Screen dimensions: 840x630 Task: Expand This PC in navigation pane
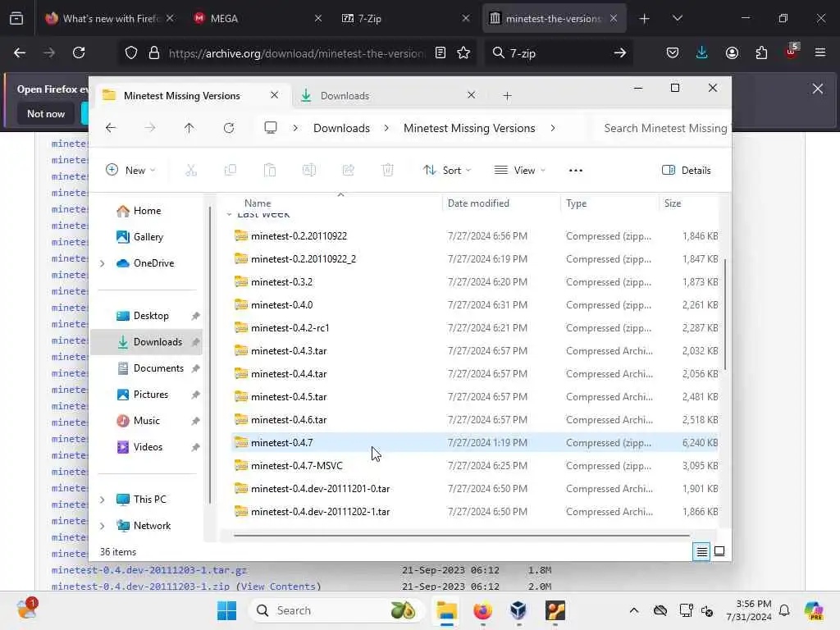(103, 500)
